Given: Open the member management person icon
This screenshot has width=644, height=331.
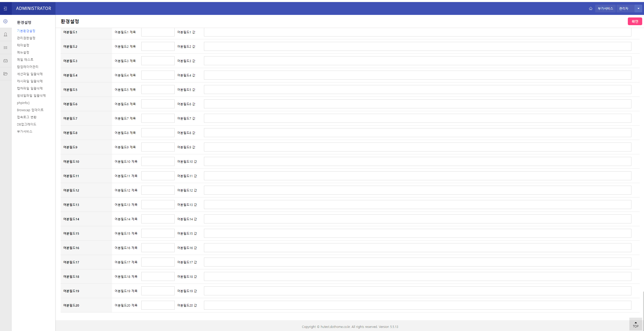Looking at the screenshot, I should coord(5,34).
